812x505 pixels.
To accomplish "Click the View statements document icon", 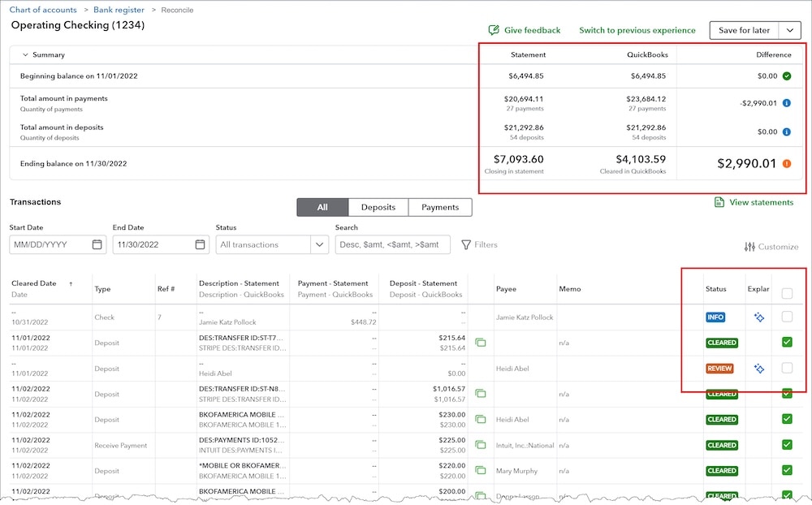I will 719,202.
